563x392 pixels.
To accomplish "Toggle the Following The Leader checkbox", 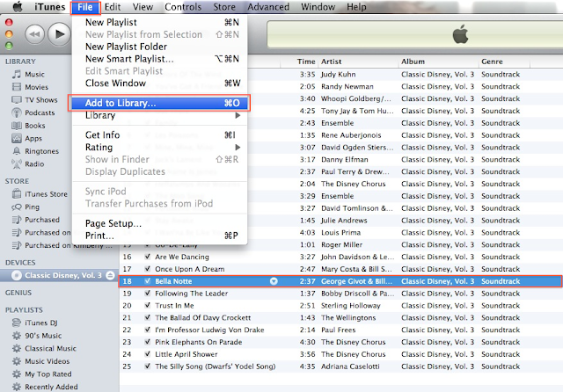I will 147,294.
